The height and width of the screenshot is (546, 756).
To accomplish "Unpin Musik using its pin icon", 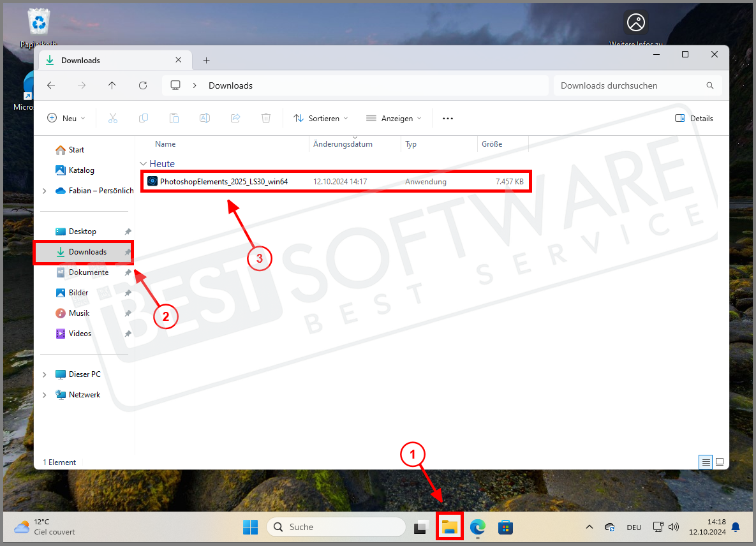I will (x=128, y=313).
